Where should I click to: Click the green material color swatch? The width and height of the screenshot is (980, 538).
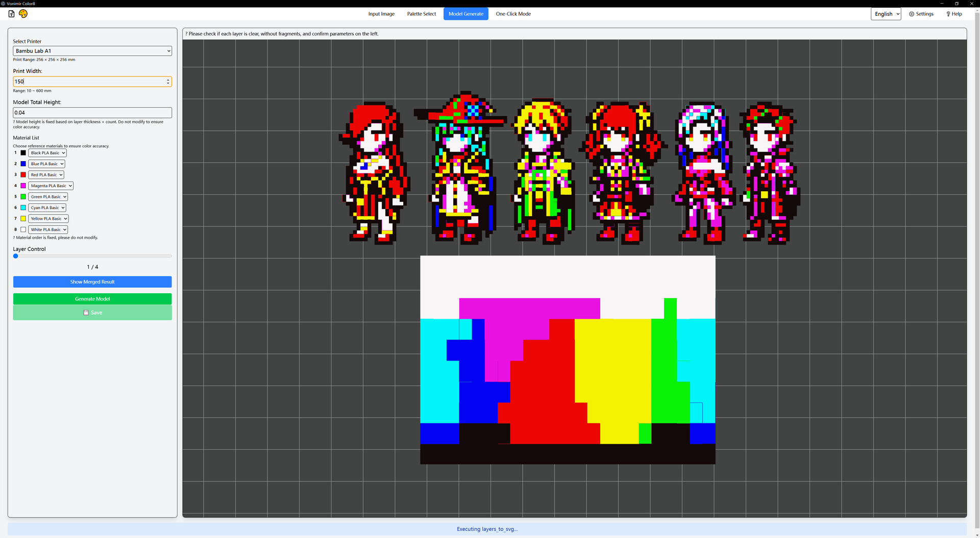click(x=22, y=196)
